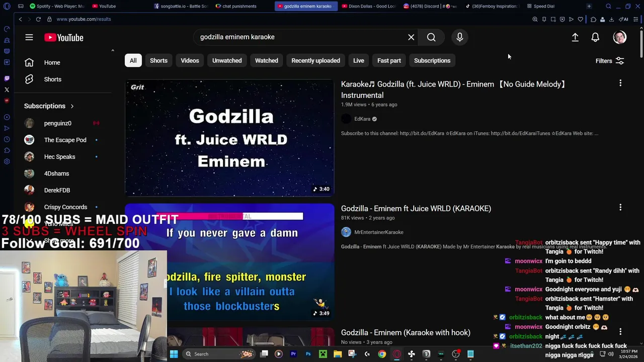
Task: Open Premiere Pro from taskbar
Action: 293,354
